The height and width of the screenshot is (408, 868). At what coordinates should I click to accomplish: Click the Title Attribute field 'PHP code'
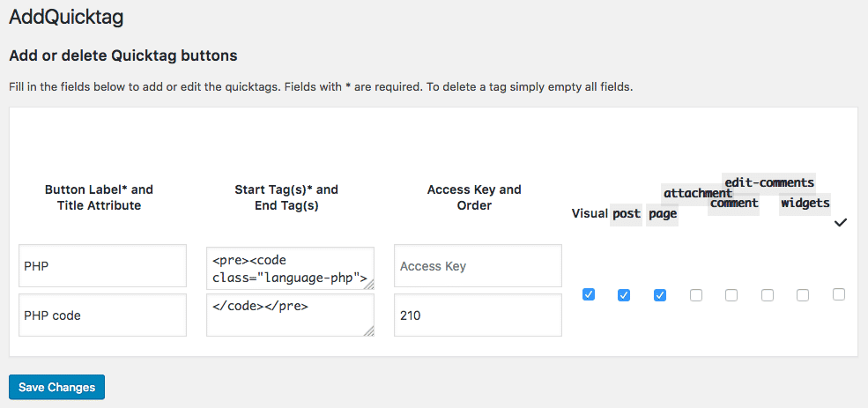click(x=102, y=315)
